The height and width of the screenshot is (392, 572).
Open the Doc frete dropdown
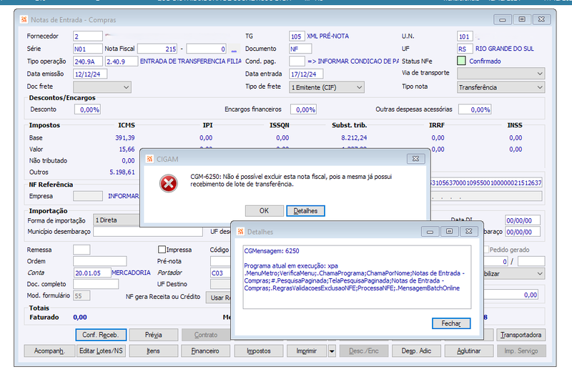[x=102, y=87]
